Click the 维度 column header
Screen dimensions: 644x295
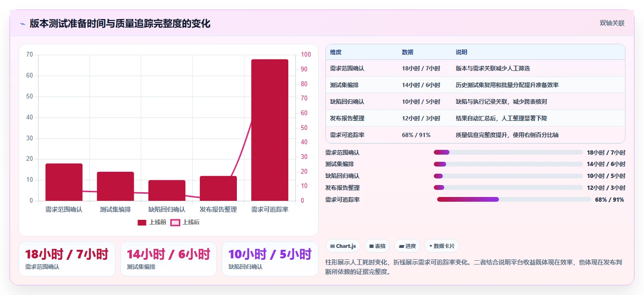(336, 52)
